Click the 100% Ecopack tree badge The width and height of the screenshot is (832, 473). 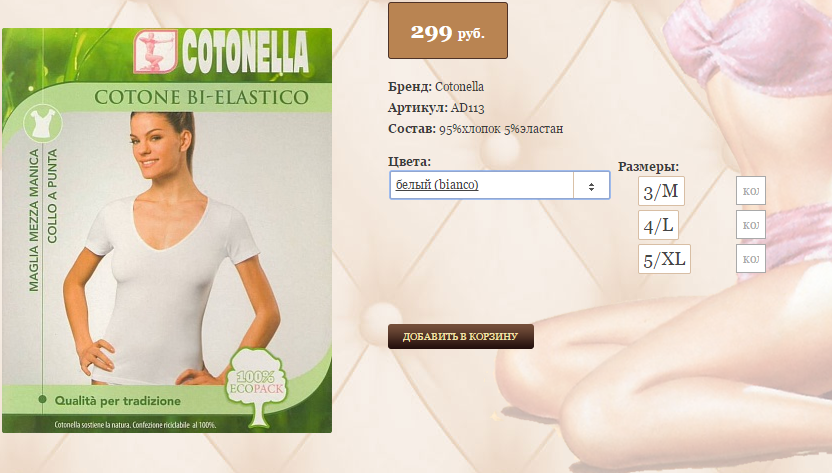tap(256, 385)
